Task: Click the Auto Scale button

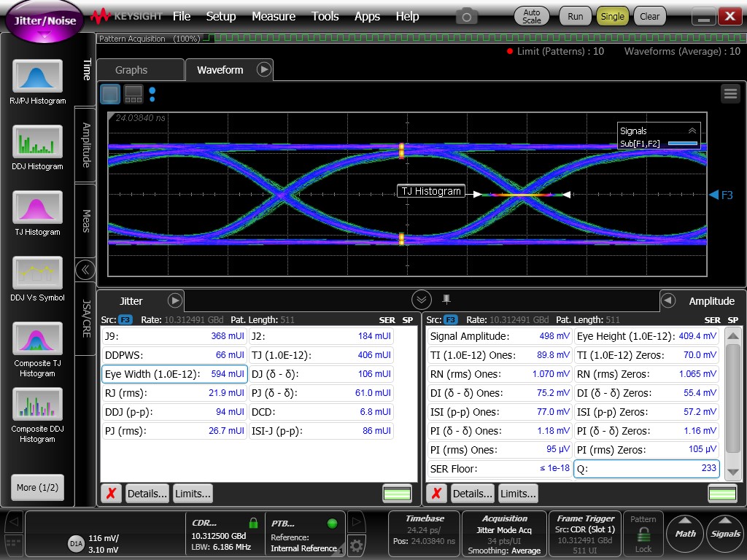Action: [532, 16]
